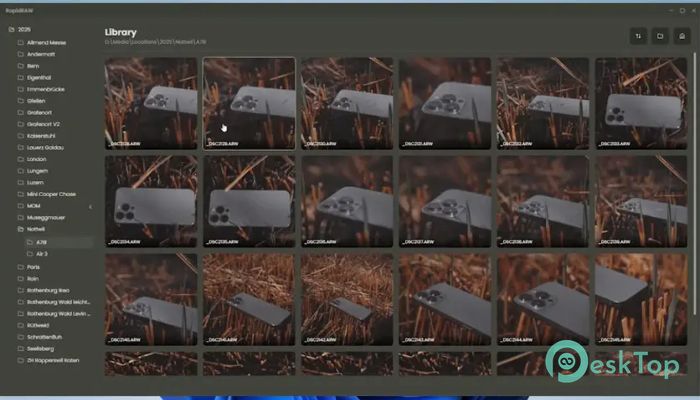
Task: Open the Grafenort V2 folder
Action: 43,124
